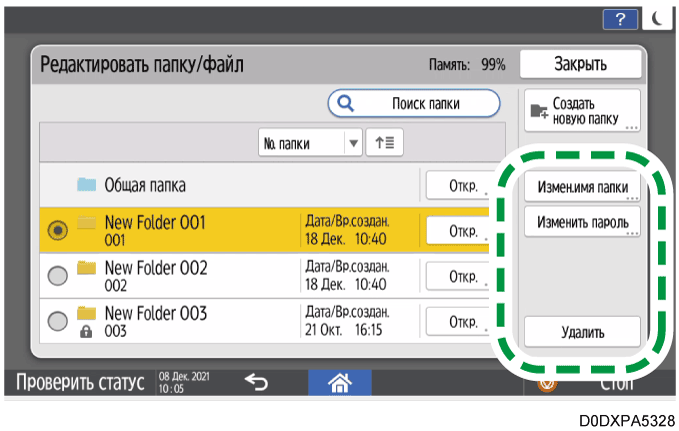Click Изменить пароль button
Image resolution: width=679 pixels, height=431 pixels.
pyautogui.click(x=582, y=222)
